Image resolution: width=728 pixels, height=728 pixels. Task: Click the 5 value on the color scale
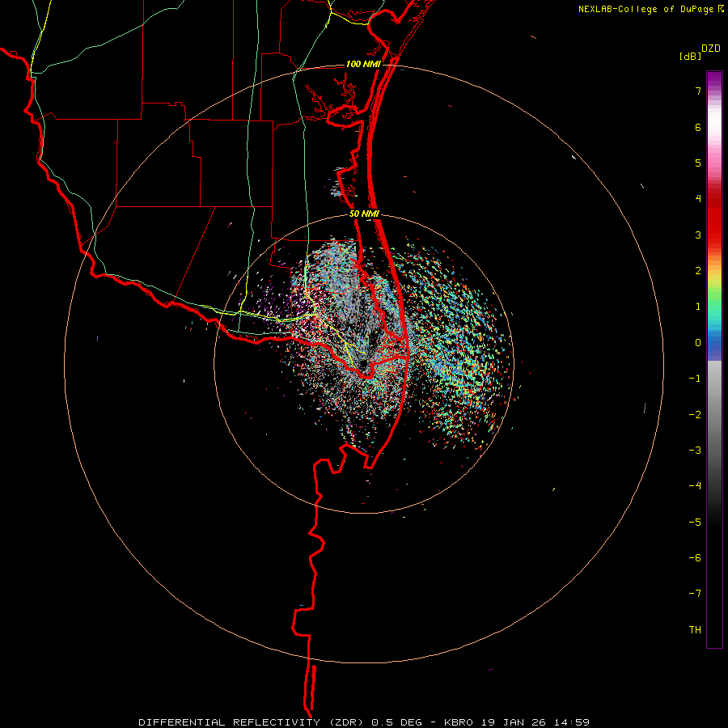point(698,163)
